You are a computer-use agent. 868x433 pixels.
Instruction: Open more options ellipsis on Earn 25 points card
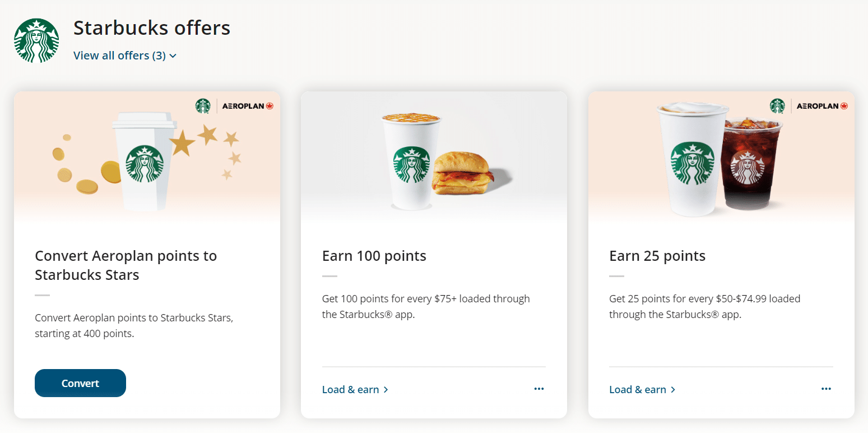(x=826, y=389)
